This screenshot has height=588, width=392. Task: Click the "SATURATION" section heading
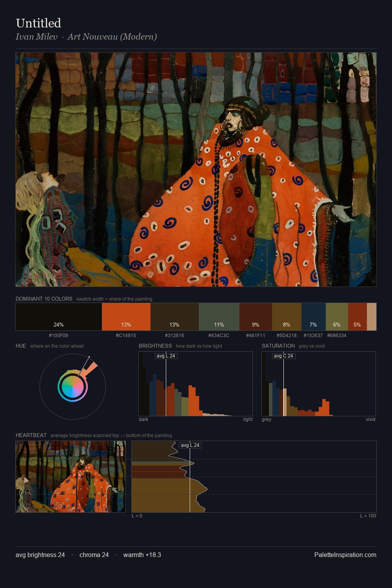(x=278, y=346)
